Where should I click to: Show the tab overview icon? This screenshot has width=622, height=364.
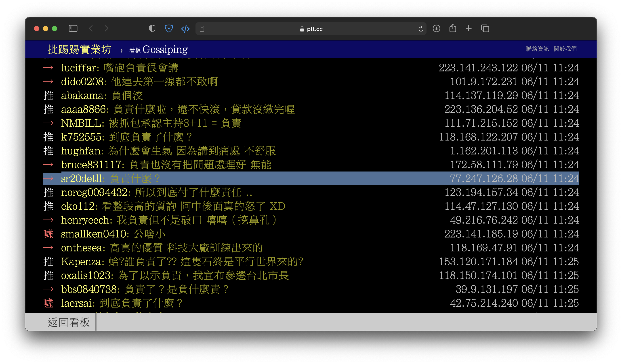485,29
